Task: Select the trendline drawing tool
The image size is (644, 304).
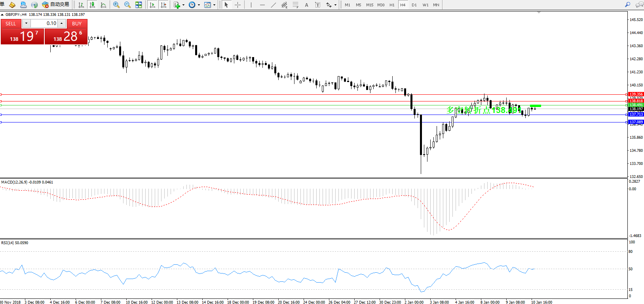Action: click(x=274, y=5)
